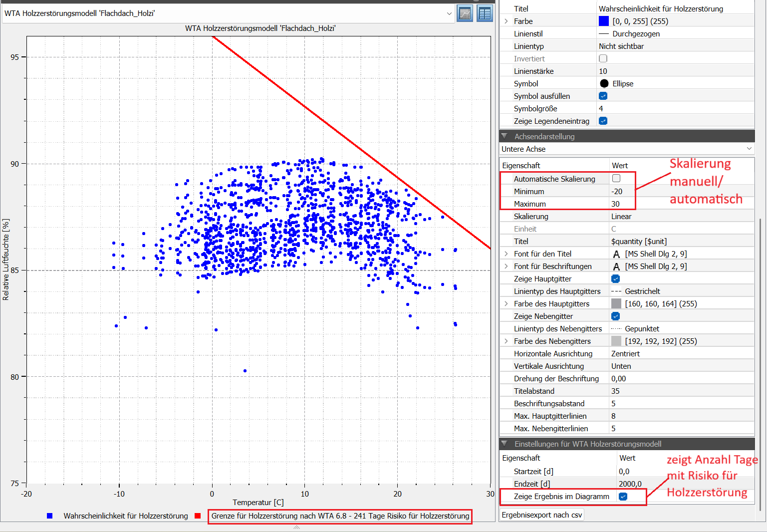Switch to chart view icon
The height and width of the screenshot is (532, 767).
465,13
